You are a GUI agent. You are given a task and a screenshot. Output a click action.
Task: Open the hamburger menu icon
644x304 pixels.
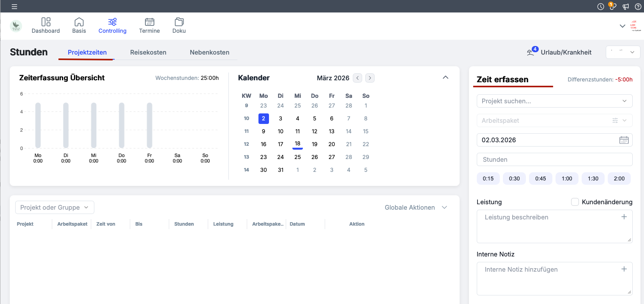click(x=14, y=7)
